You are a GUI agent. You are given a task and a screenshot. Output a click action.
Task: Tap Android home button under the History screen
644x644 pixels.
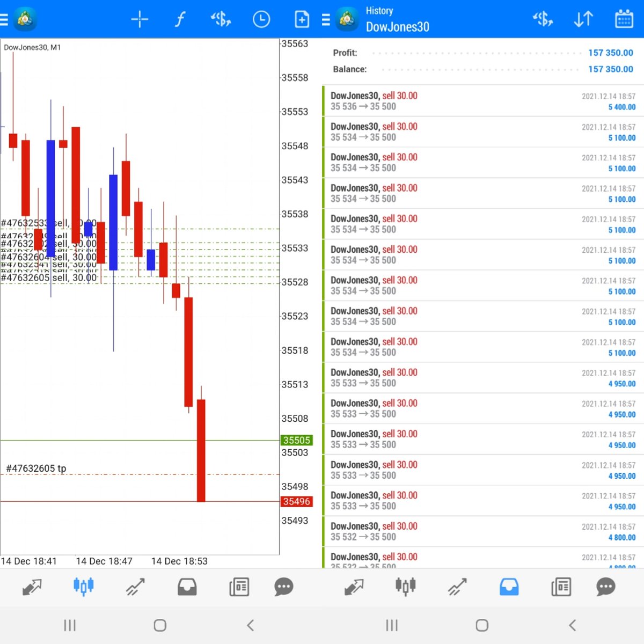[482, 625]
